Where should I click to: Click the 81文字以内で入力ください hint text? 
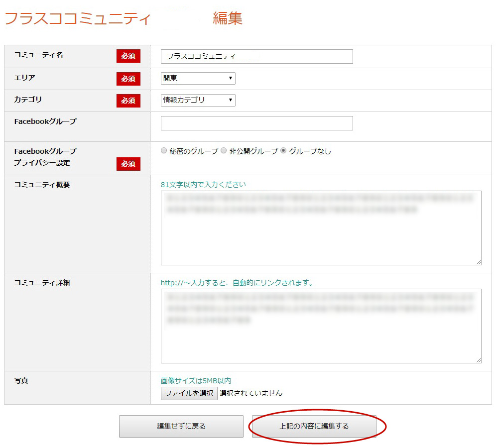click(203, 185)
